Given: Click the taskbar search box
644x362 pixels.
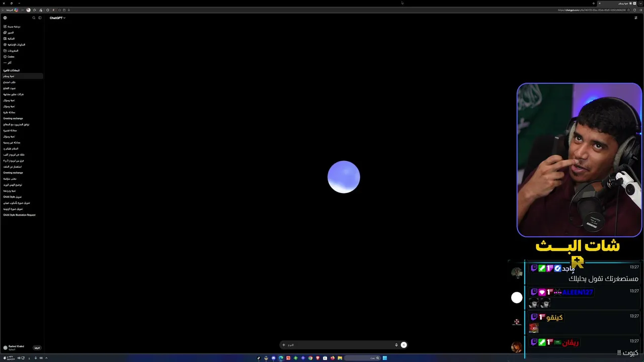Looking at the screenshot, I should (x=362, y=358).
